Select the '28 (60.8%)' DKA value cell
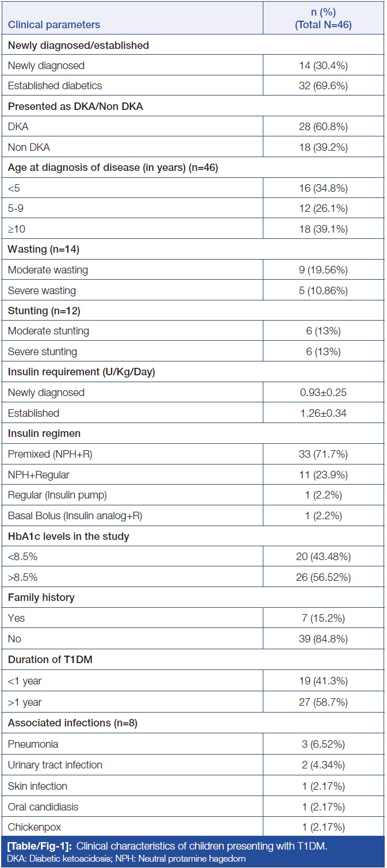 (x=323, y=127)
